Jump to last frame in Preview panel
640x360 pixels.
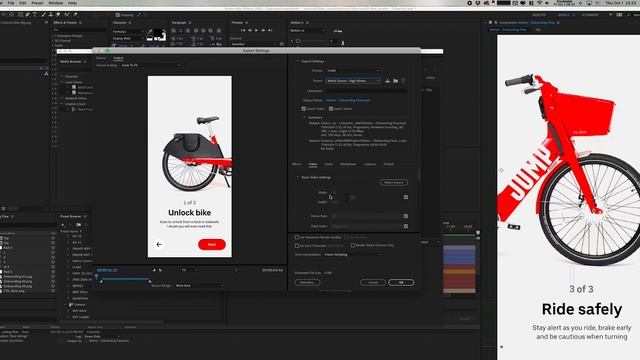click(x=270, y=30)
